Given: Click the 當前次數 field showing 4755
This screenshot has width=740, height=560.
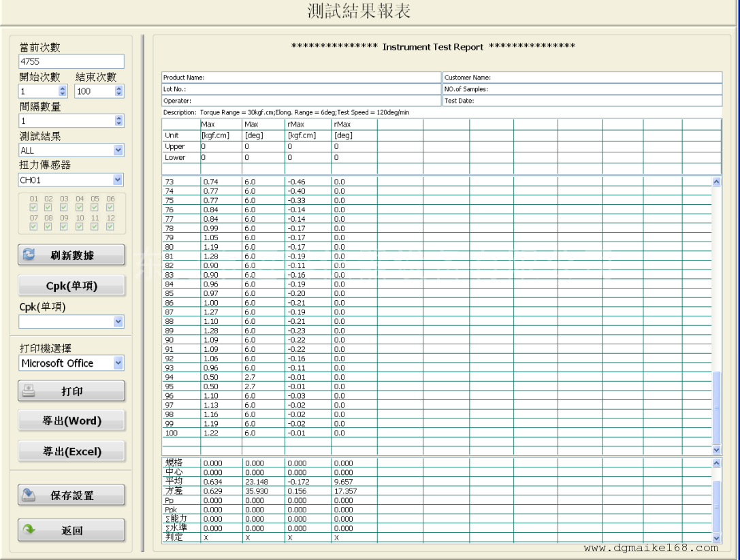Looking at the screenshot, I should coord(71,62).
